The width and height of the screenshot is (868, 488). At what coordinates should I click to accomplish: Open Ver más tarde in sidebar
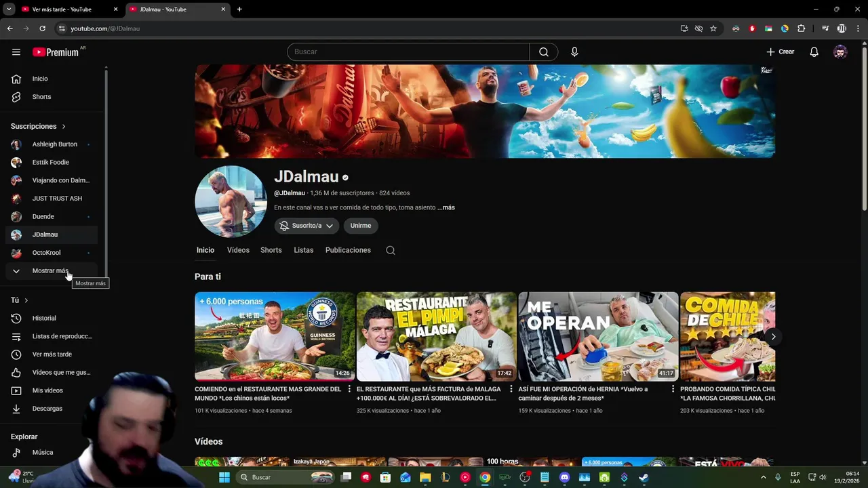coord(52,354)
